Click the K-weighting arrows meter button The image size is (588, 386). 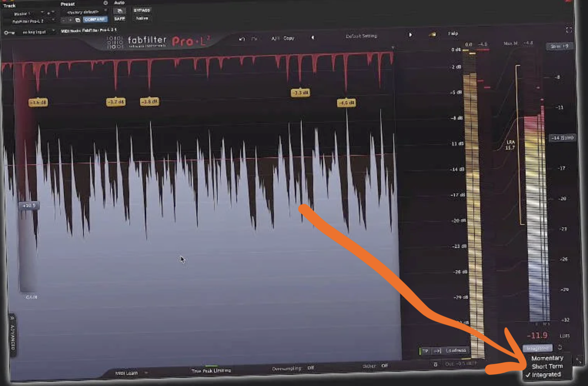[437, 351]
